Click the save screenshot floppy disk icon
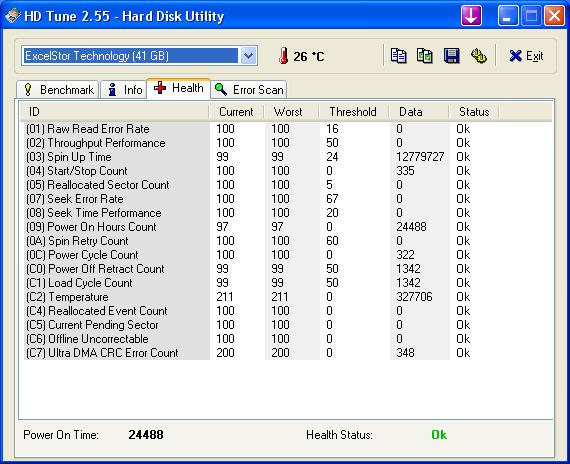 pos(451,56)
